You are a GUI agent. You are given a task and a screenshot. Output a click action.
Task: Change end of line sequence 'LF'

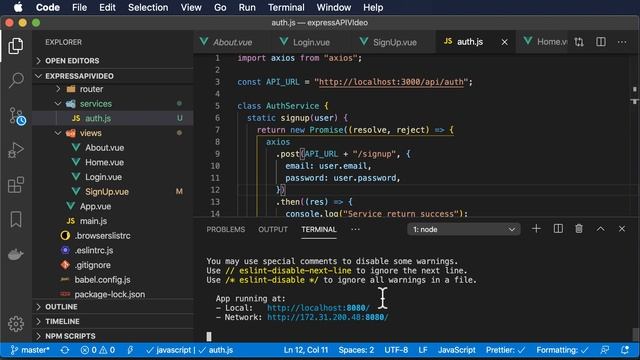pos(423,350)
